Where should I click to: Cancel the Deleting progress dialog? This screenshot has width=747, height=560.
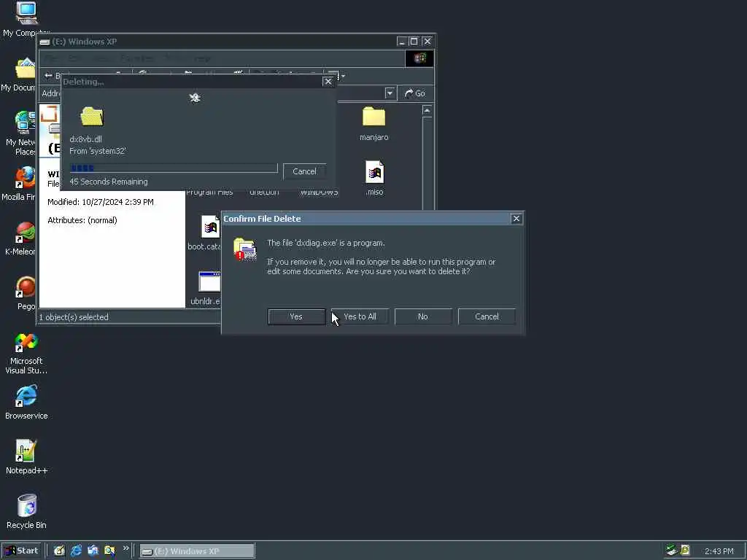tap(304, 171)
